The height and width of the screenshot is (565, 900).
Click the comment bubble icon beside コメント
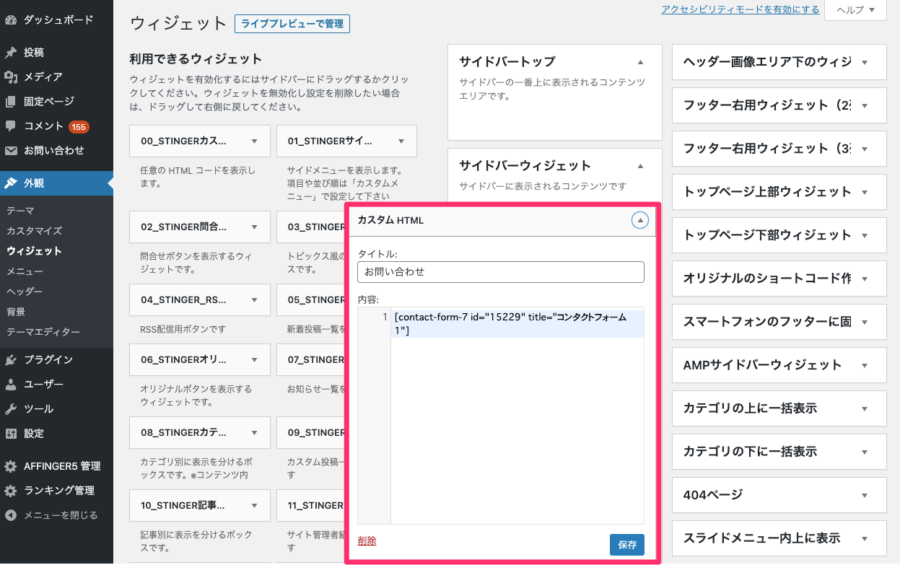(x=10, y=126)
